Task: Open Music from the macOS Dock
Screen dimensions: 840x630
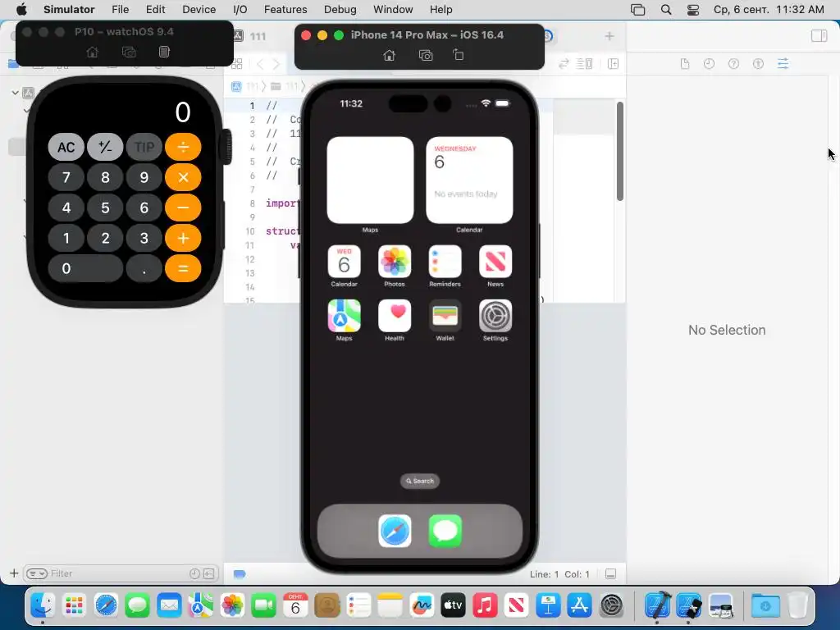Action: 485,605
